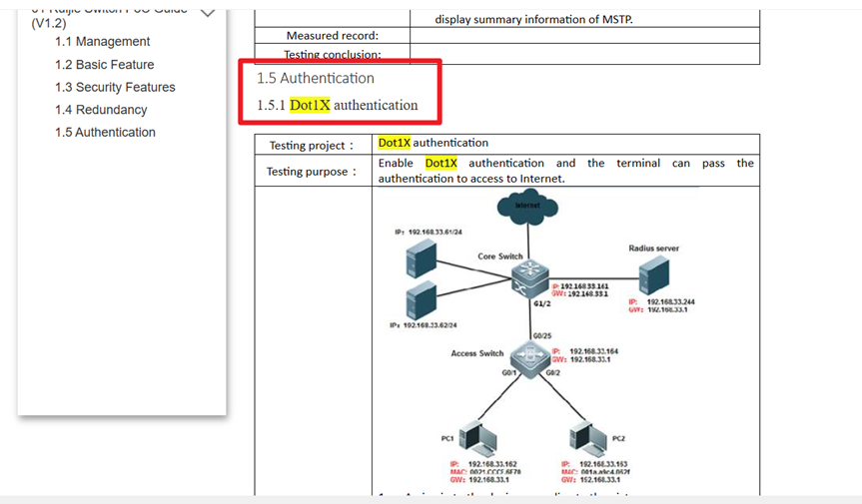Click highlighted Dot1X in Testing project row
This screenshot has width=862, height=504.
tap(395, 143)
